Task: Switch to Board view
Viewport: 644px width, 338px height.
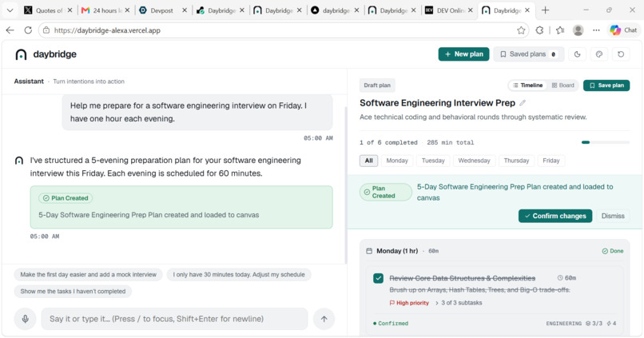Action: pyautogui.click(x=563, y=85)
